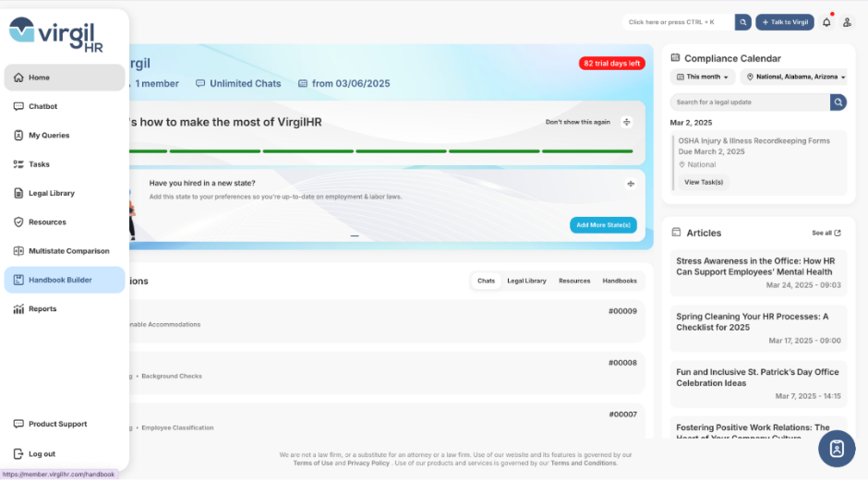The width and height of the screenshot is (868, 480).
Task: Open chat entry #00007
Action: [x=387, y=421]
